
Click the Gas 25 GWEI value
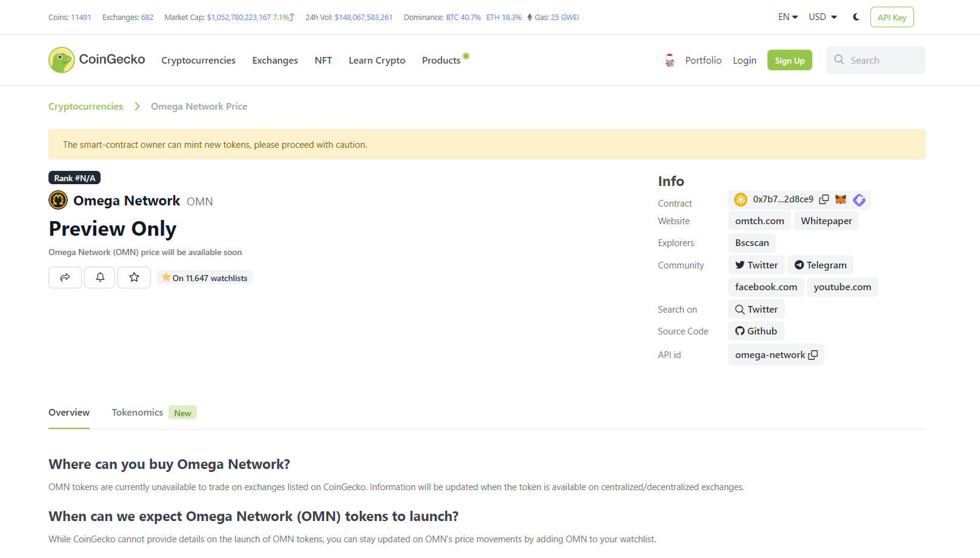[x=564, y=17]
